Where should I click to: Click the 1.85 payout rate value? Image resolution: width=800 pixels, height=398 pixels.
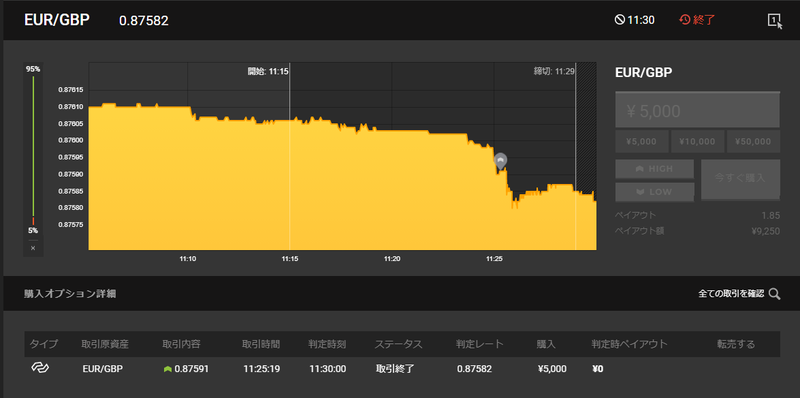771,215
